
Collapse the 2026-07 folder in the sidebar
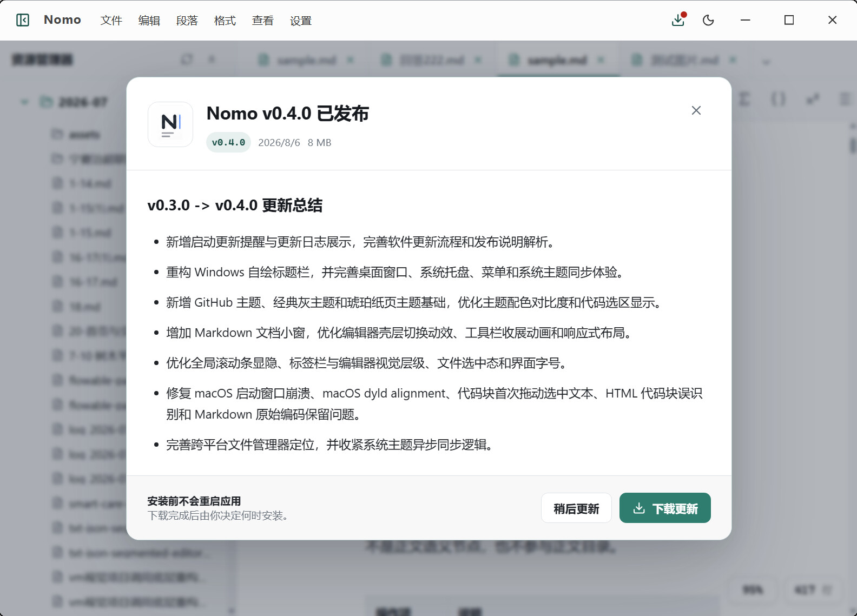coord(24,102)
